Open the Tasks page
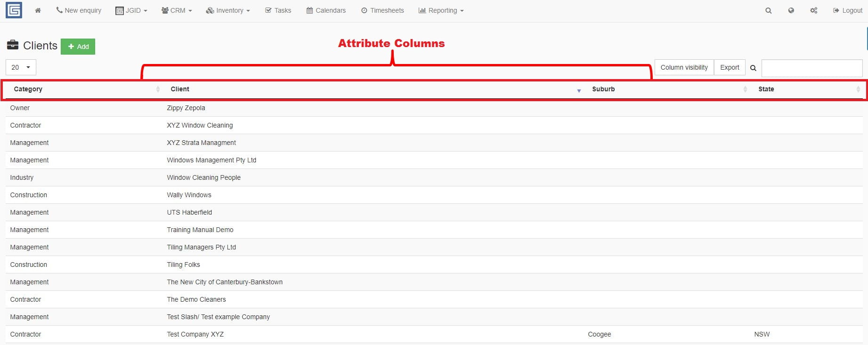The width and height of the screenshot is (868, 345). (x=278, y=10)
